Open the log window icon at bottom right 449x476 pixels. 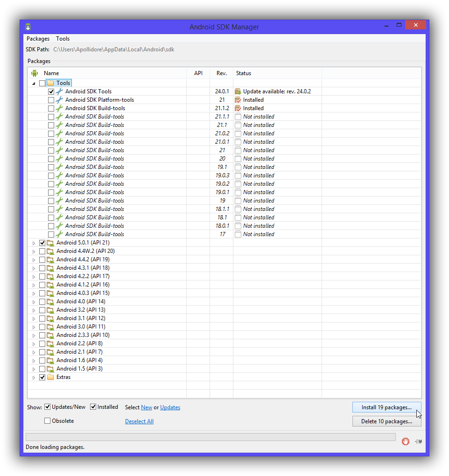click(419, 441)
